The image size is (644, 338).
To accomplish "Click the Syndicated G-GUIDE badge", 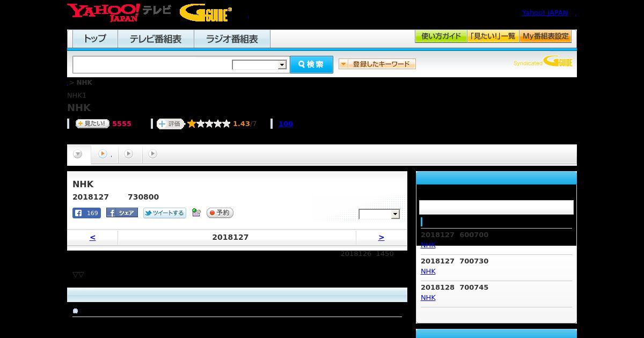I will point(543,62).
